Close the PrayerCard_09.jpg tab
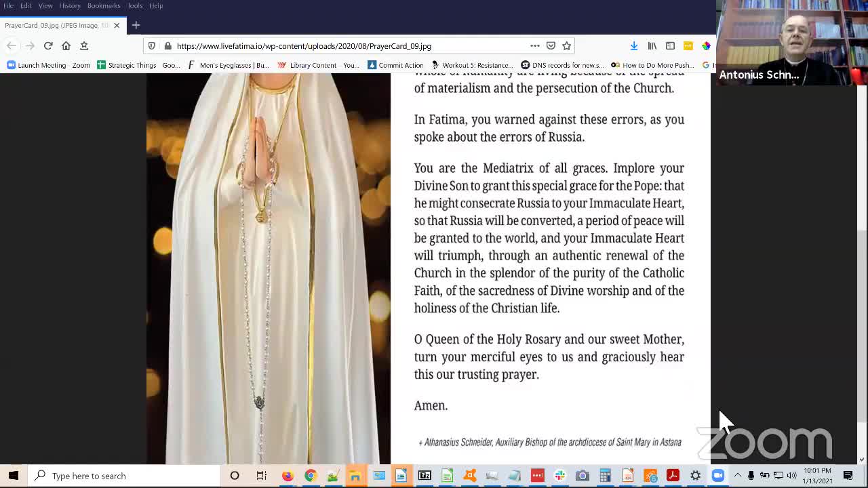The image size is (868, 488). [117, 25]
